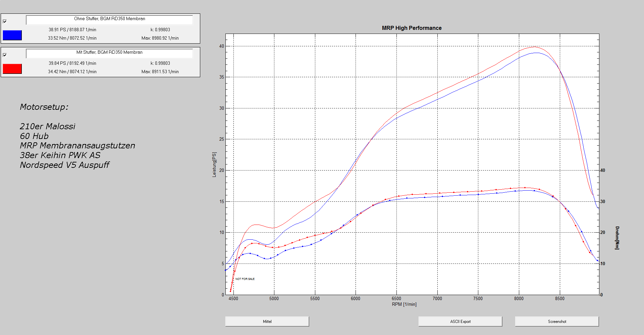The height and width of the screenshot is (335, 644).
Task: Click the Max: 8980.92 1/min value
Action: pyautogui.click(x=160, y=38)
